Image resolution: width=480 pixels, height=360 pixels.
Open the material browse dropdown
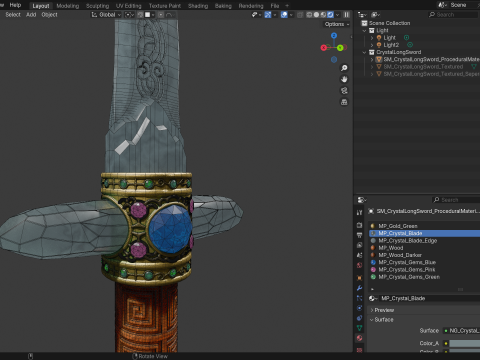(x=373, y=298)
